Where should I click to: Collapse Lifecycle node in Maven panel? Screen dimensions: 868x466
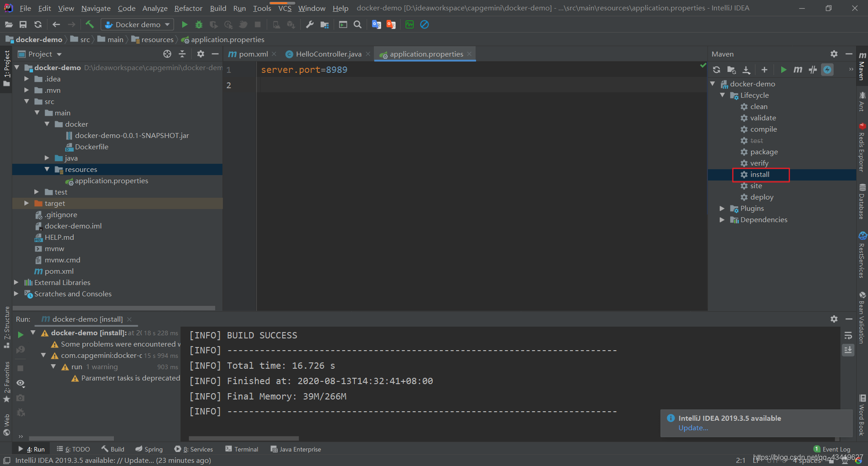coord(722,95)
